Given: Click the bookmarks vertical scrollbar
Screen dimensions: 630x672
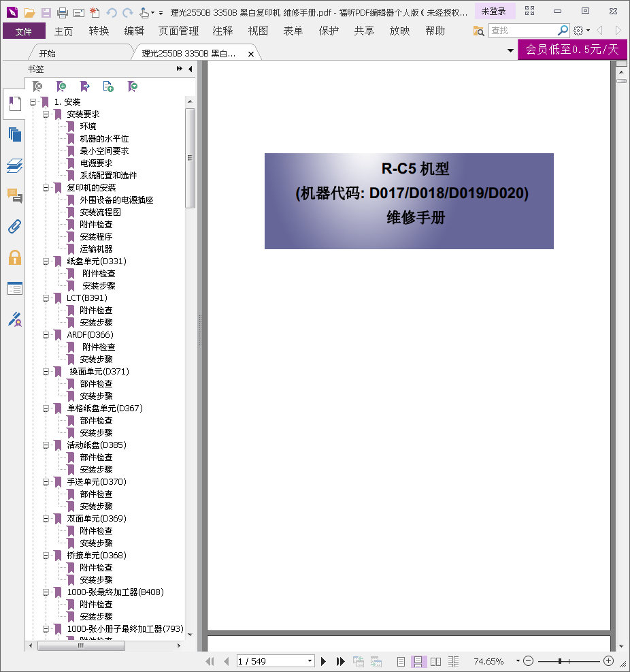Looking at the screenshot, I should [x=190, y=158].
